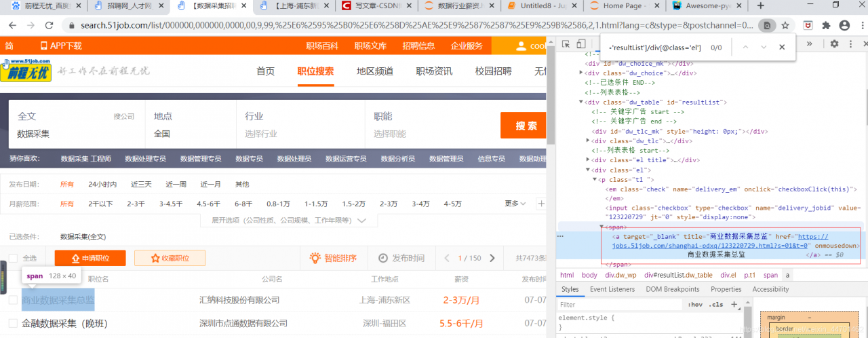
Task: Open a new browser tab
Action: tap(760, 5)
